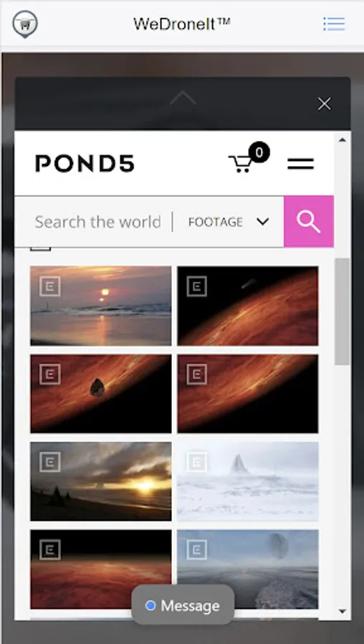
Task: Open the WeDroneIt cart pin icon
Action: (25, 24)
